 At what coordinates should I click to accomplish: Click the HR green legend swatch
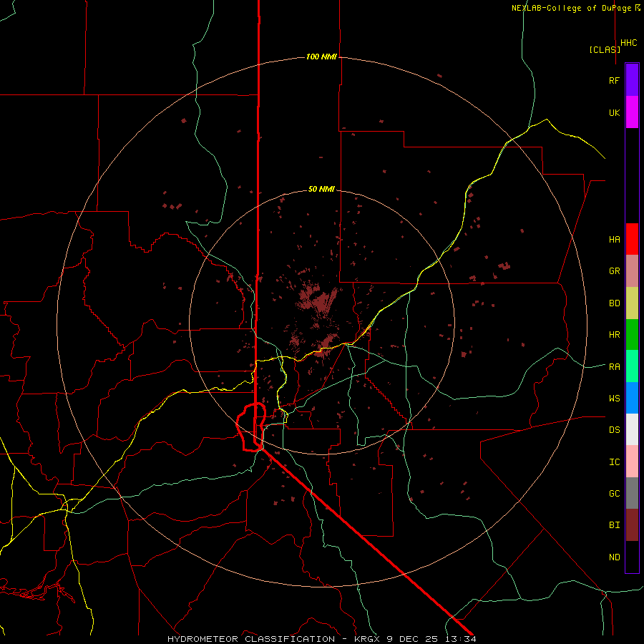click(x=632, y=335)
